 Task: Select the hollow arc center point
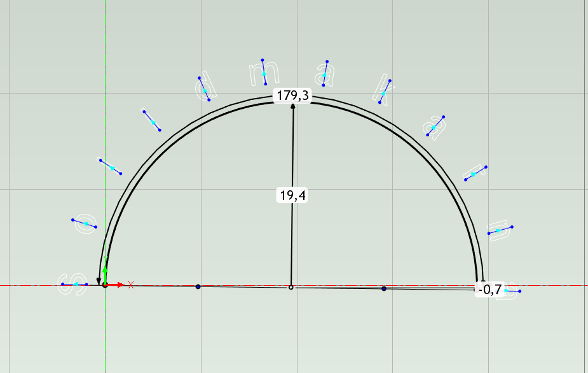click(291, 287)
